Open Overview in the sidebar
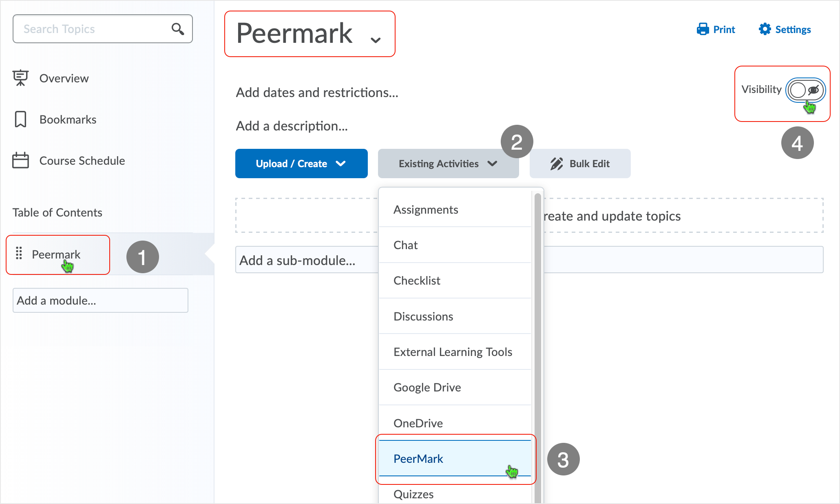The width and height of the screenshot is (840, 504). tap(51, 78)
